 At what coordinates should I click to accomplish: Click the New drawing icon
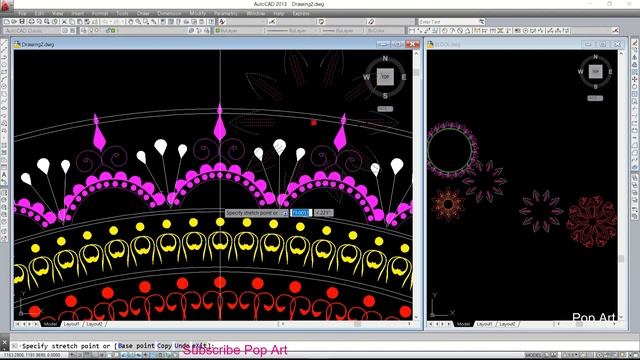click(x=7, y=22)
